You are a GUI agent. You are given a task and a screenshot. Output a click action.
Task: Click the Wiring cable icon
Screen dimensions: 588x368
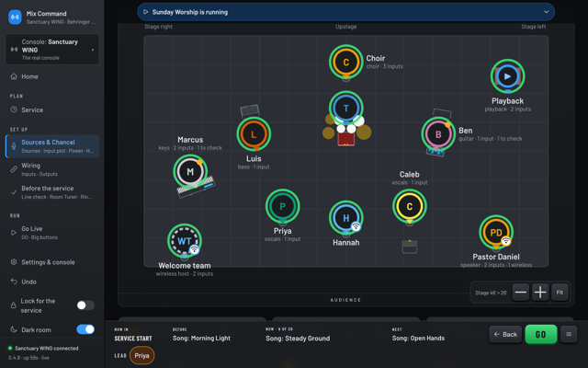coord(14,169)
